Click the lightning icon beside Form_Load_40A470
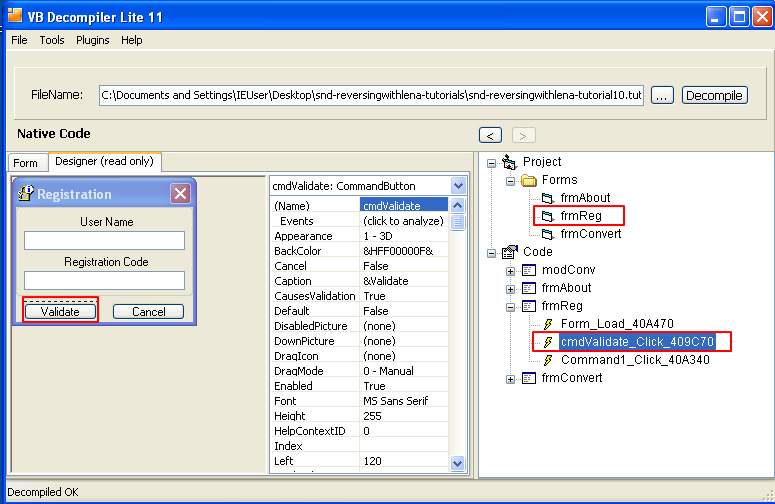This screenshot has width=775, height=504. pyautogui.click(x=548, y=324)
